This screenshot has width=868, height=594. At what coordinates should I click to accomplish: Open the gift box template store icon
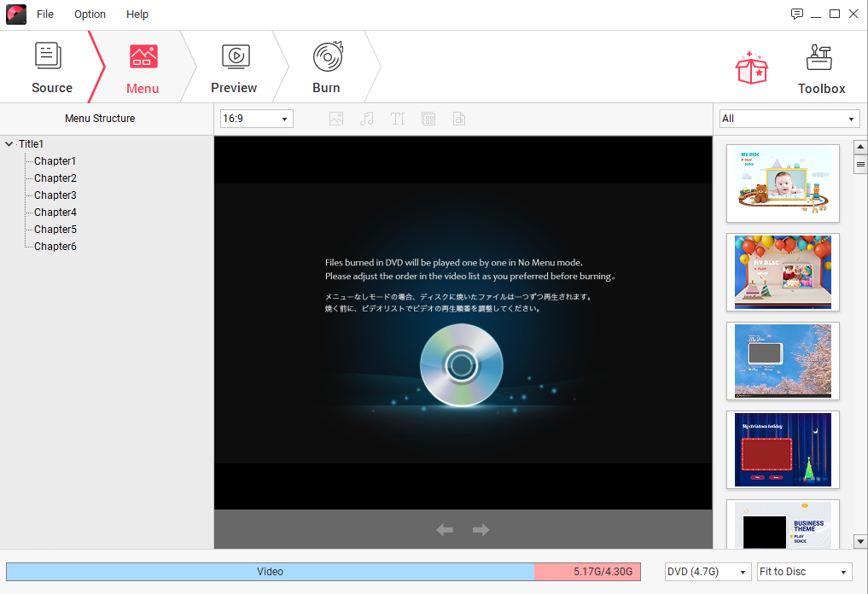(752, 67)
